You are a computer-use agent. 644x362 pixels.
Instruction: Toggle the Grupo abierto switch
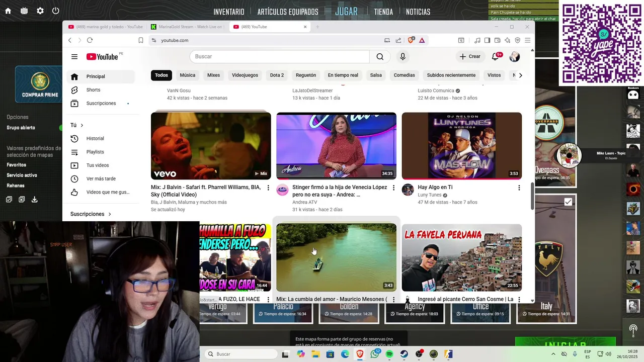61,128
